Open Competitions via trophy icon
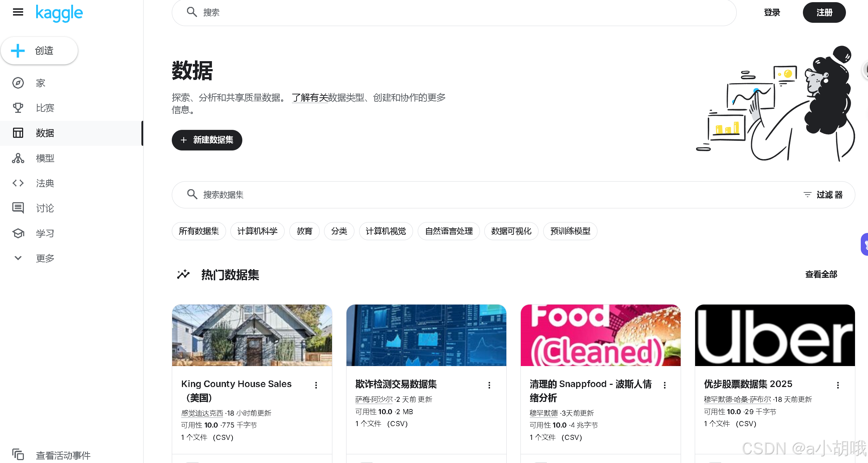Screen dimensions: 868x463 pyautogui.click(x=18, y=108)
